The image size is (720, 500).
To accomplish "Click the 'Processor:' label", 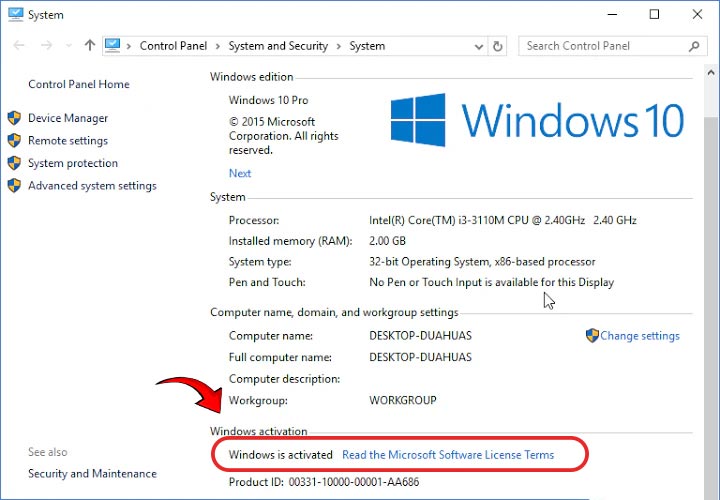I will pos(254,220).
